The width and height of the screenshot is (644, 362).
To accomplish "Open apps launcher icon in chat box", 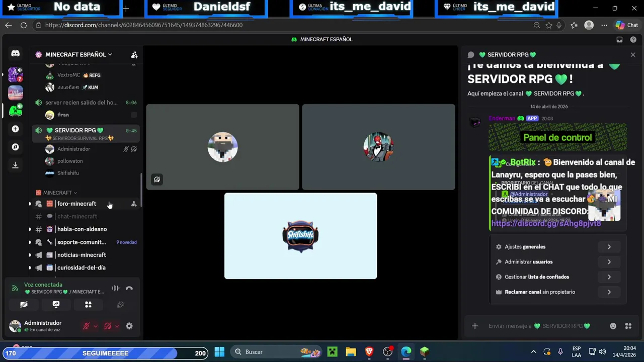I will coord(628,326).
